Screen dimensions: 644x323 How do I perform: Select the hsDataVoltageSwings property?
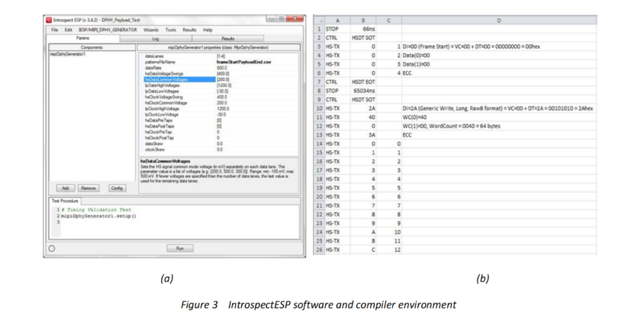164,73
